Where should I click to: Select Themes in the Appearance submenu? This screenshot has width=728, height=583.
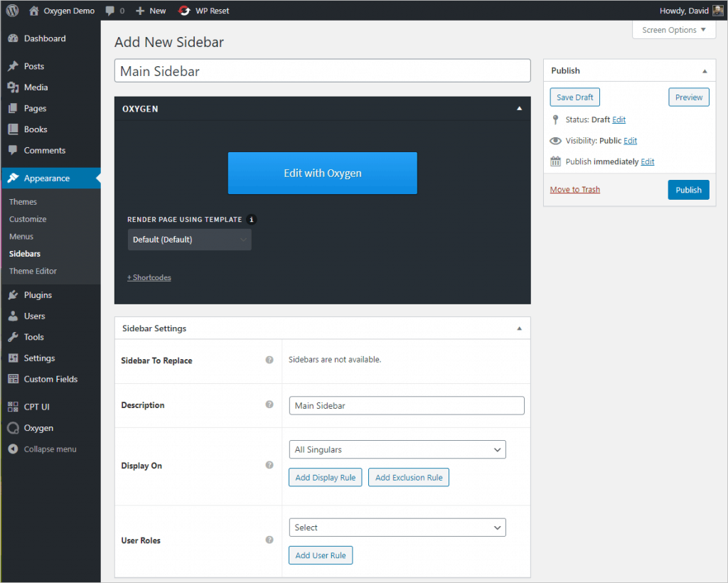[x=24, y=201]
